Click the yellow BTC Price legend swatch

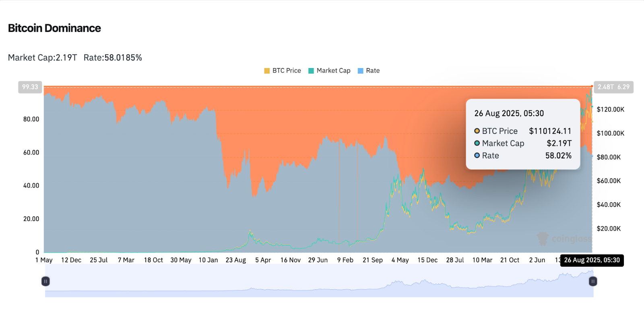[x=267, y=71]
